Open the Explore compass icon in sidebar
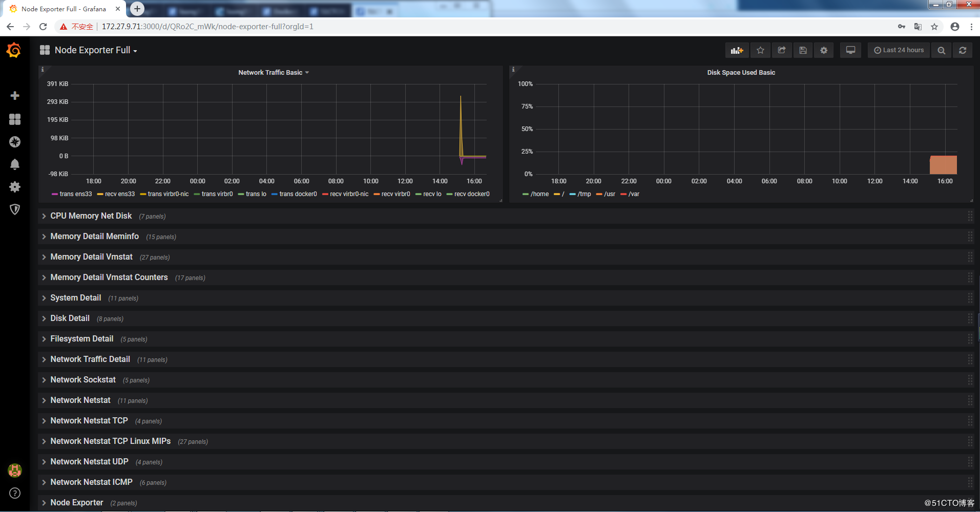980x512 pixels. (x=15, y=142)
